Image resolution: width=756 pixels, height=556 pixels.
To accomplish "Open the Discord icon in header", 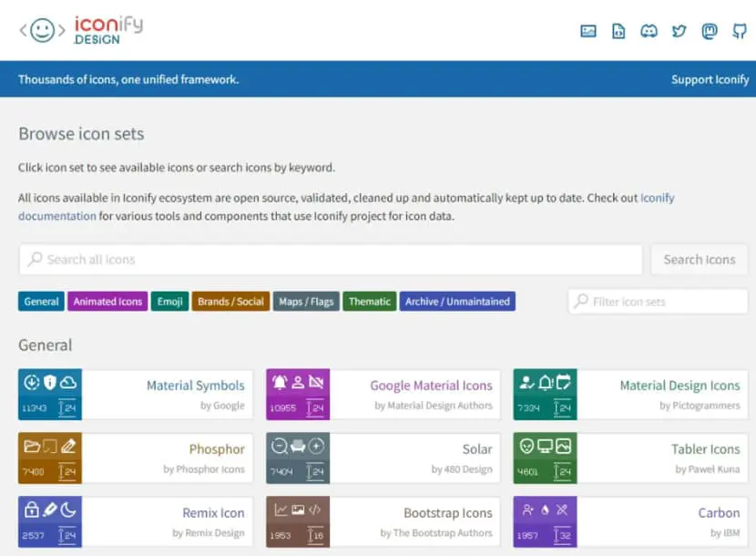I will 649,31.
